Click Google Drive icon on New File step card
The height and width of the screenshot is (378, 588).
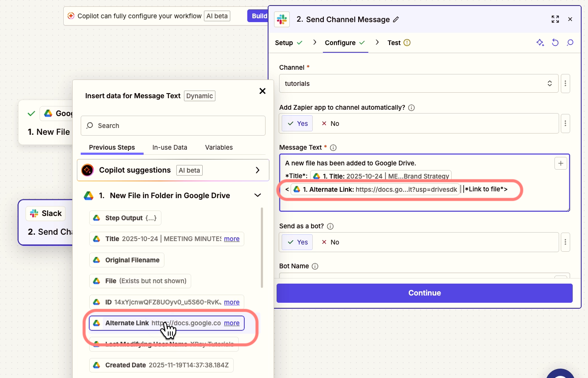(48, 114)
